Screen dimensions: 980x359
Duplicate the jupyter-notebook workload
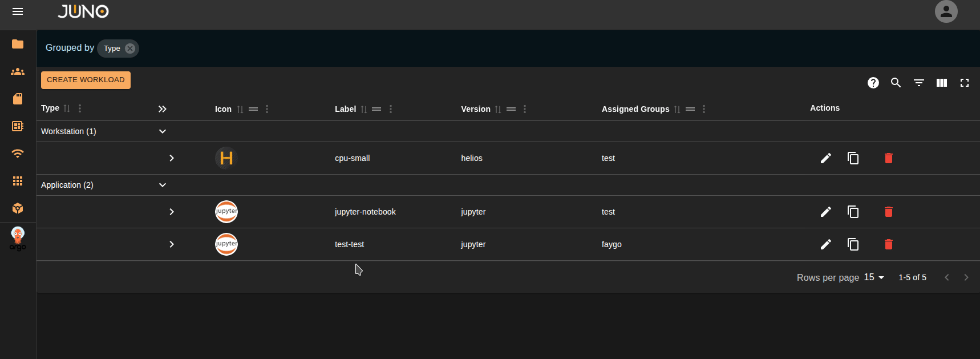click(853, 212)
